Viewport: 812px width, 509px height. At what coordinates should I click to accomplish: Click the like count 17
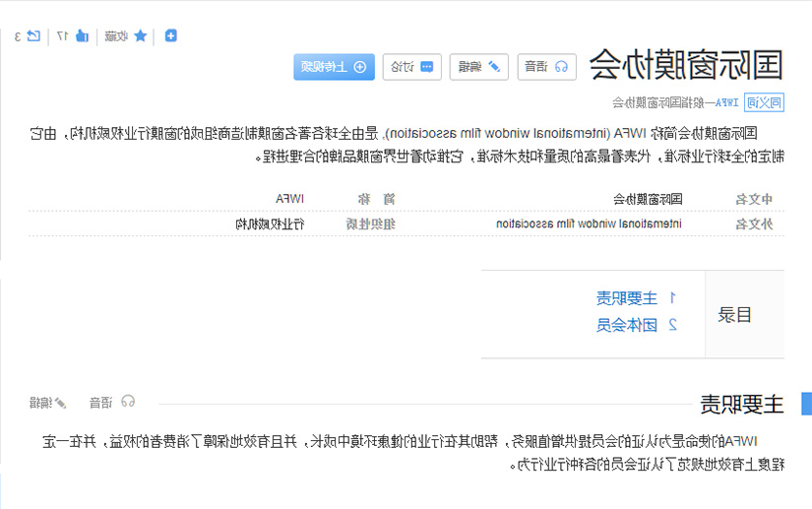tap(62, 36)
